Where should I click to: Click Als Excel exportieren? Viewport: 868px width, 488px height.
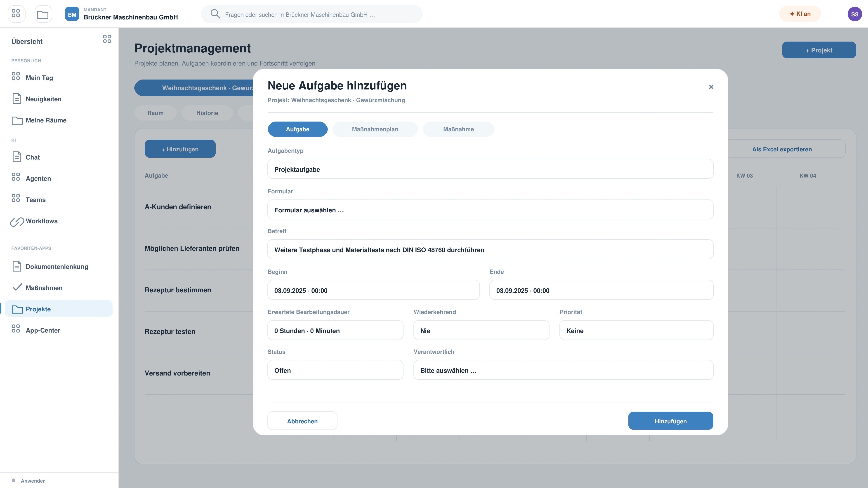click(782, 149)
